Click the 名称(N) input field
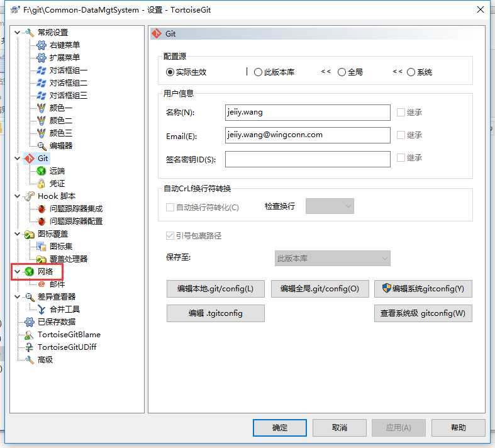This screenshot has width=495, height=448. pyautogui.click(x=308, y=113)
